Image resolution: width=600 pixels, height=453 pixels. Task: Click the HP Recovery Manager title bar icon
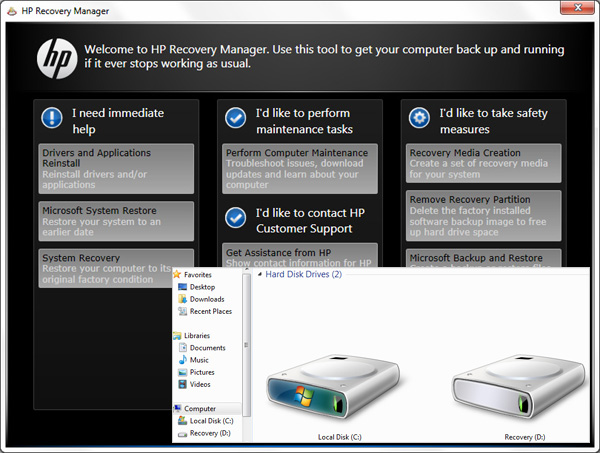tap(12, 11)
